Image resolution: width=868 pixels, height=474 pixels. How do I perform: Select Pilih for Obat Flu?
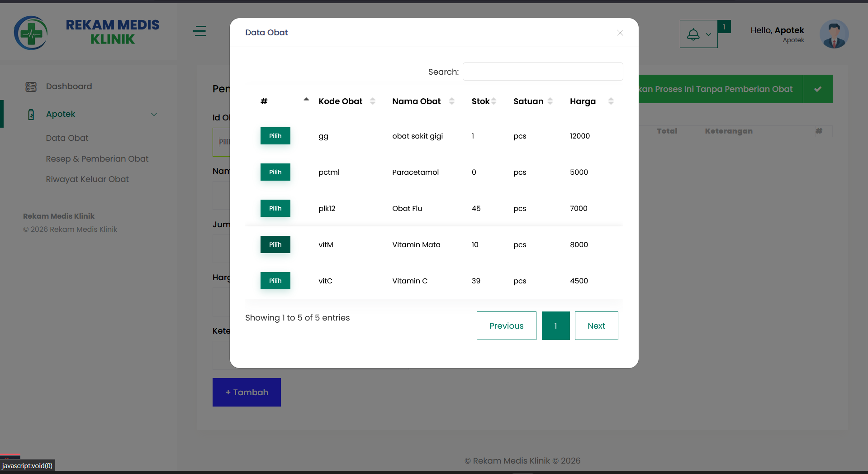click(275, 208)
